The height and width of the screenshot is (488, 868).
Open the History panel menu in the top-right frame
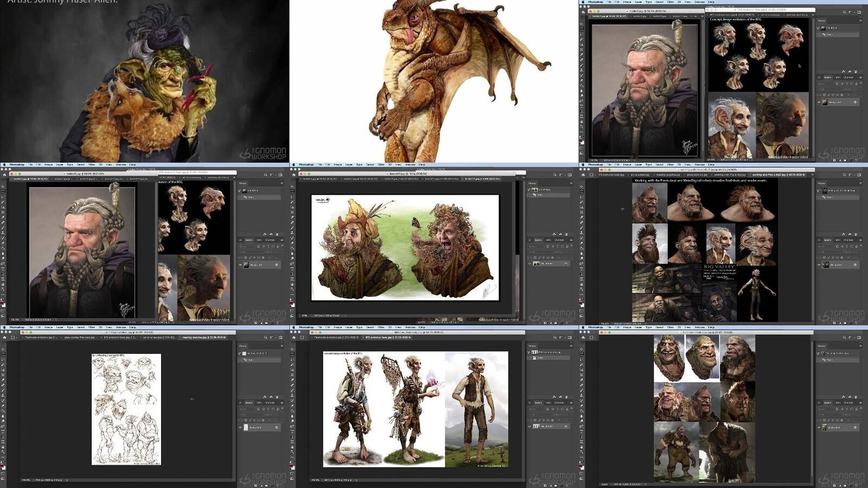860,21
